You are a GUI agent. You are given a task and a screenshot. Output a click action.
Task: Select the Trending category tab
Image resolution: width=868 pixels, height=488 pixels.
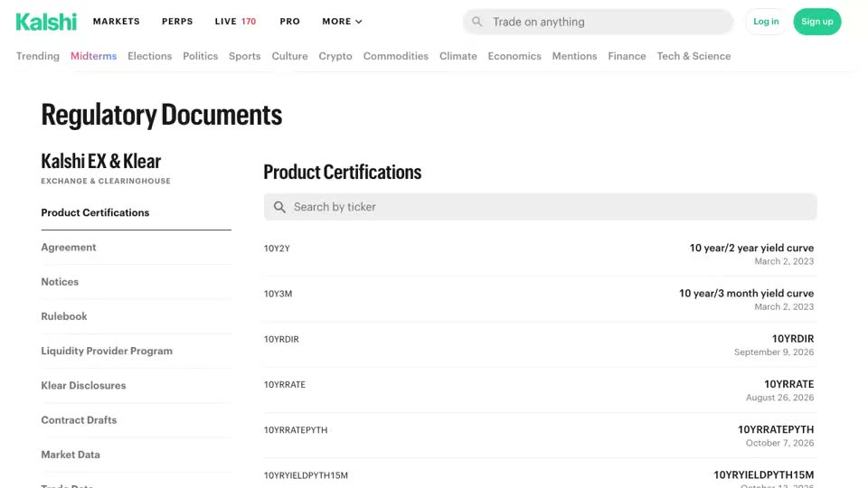tap(38, 56)
